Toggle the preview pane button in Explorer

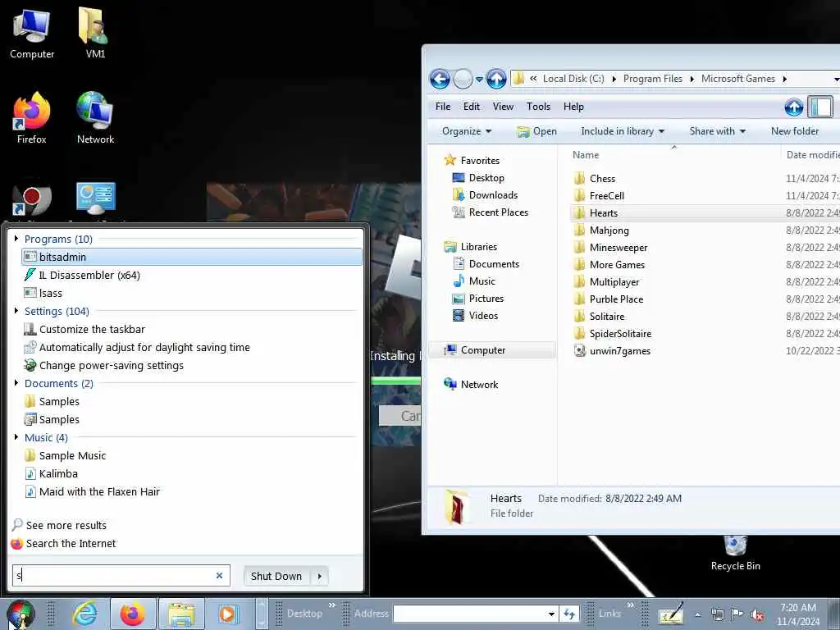[x=819, y=107]
